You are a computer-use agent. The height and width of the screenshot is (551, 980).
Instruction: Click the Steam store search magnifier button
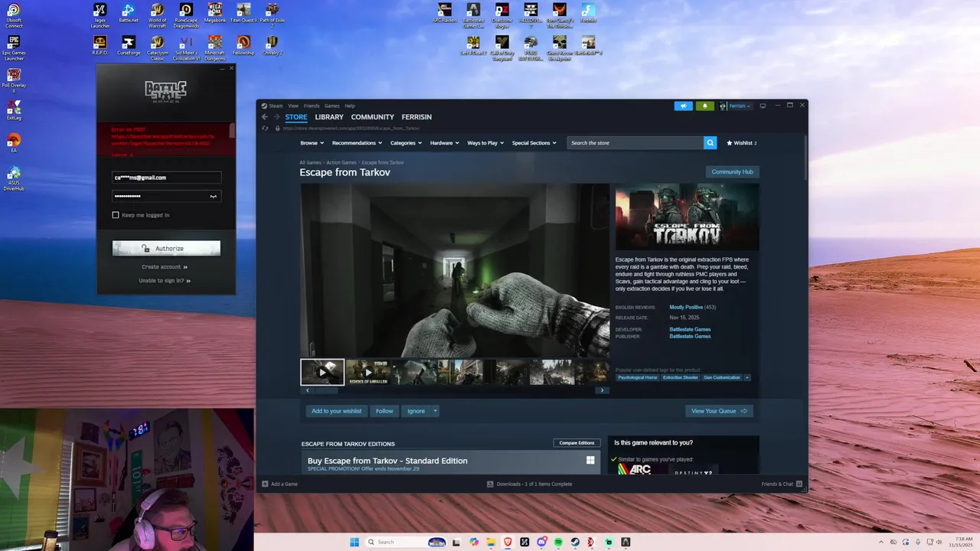[710, 143]
